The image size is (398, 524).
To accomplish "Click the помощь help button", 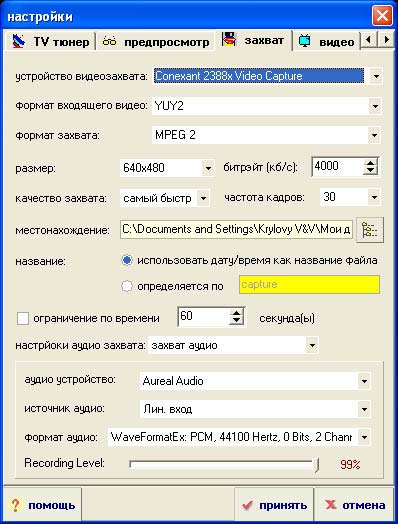I will pyautogui.click(x=42, y=505).
